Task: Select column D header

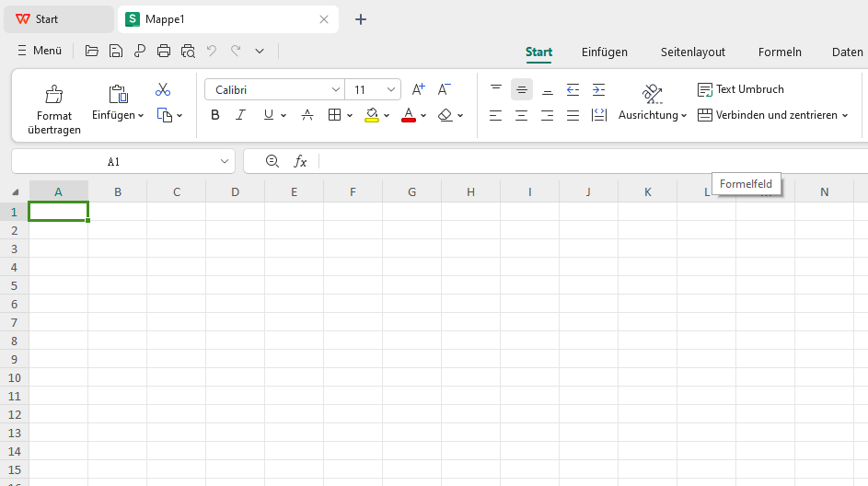Action: point(236,192)
